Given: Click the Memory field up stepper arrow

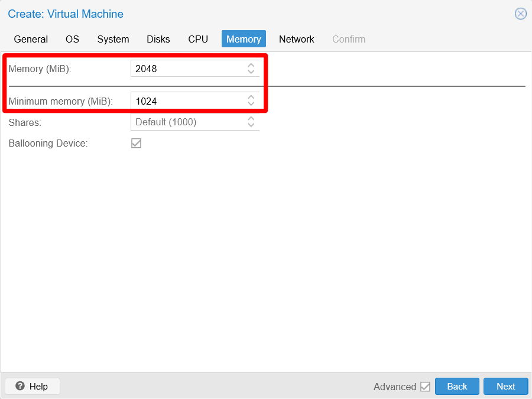Looking at the screenshot, I should pyautogui.click(x=251, y=66).
